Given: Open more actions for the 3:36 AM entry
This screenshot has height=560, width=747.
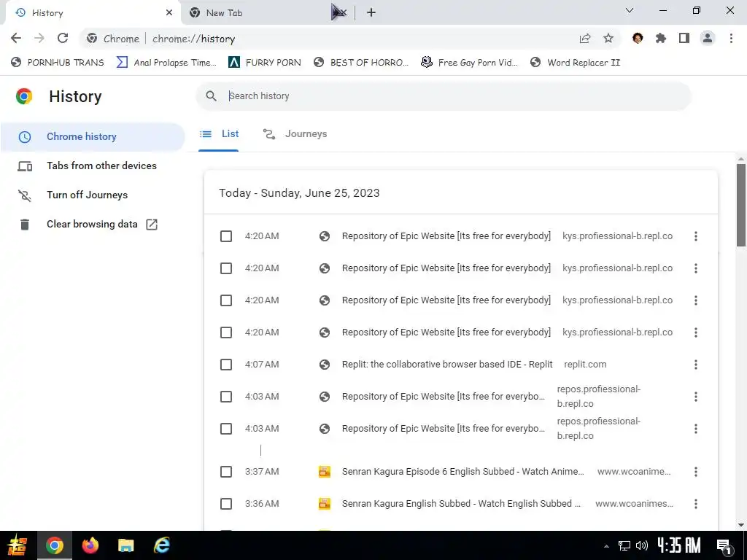Looking at the screenshot, I should click(x=695, y=504).
